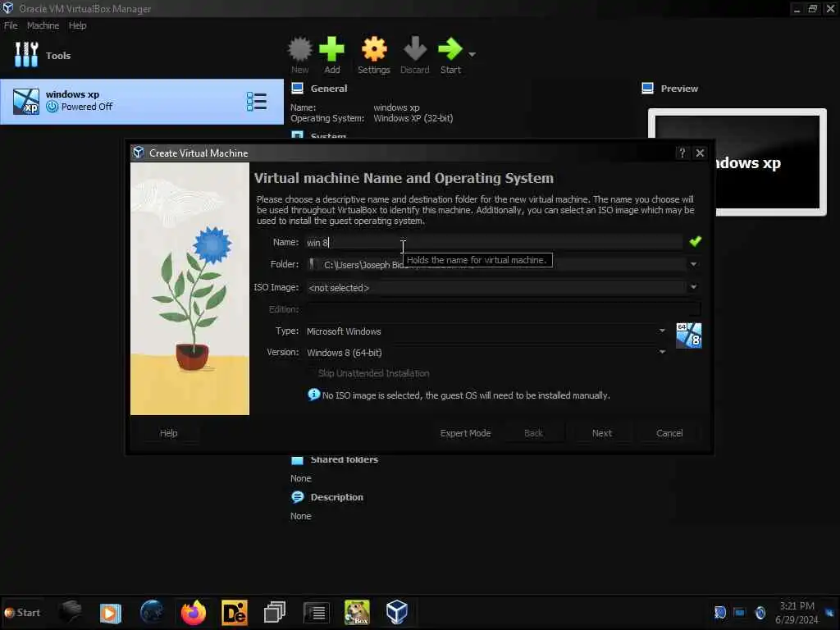
Task: Click the dialog question mark help icon
Action: 682,153
